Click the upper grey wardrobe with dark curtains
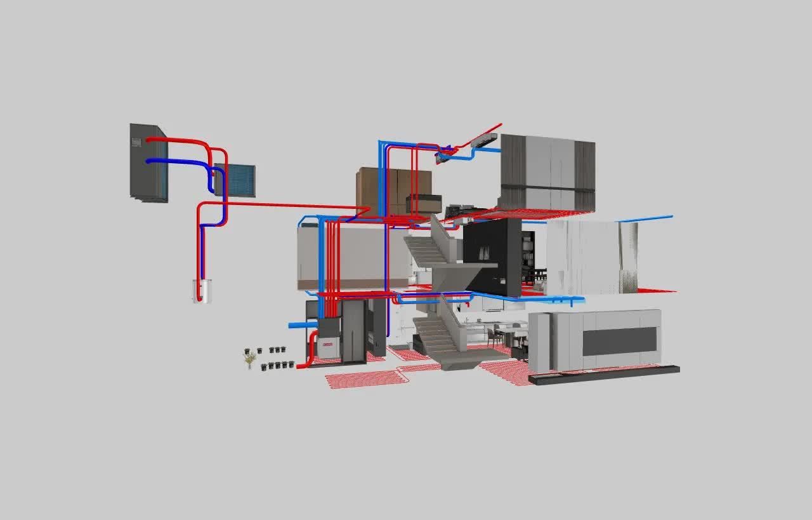 click(549, 171)
